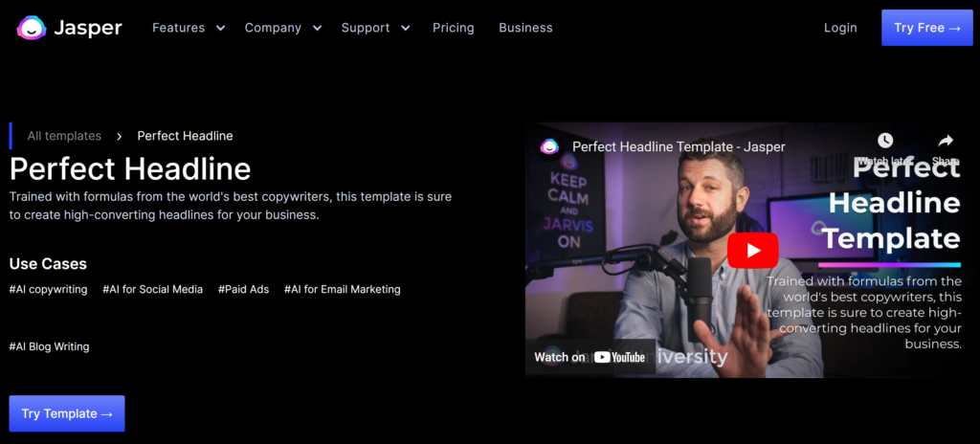Go back to All templates breadcrumb
The width and height of the screenshot is (980, 444).
click(x=64, y=136)
